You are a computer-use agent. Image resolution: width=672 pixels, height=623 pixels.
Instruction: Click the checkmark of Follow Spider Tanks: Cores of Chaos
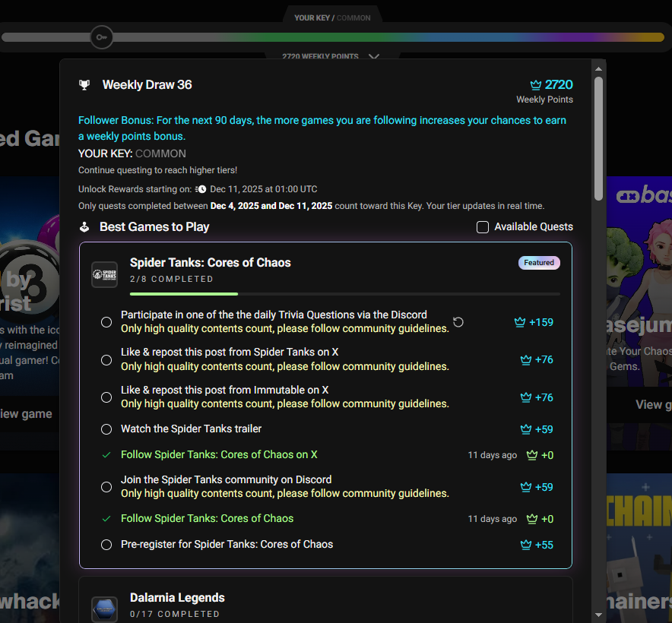pyautogui.click(x=106, y=519)
